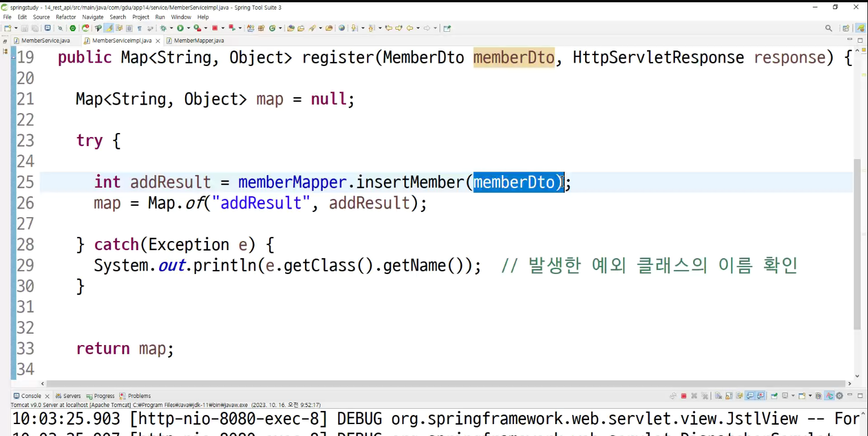
Task: Maximize the Console panel
Action: coord(860,396)
